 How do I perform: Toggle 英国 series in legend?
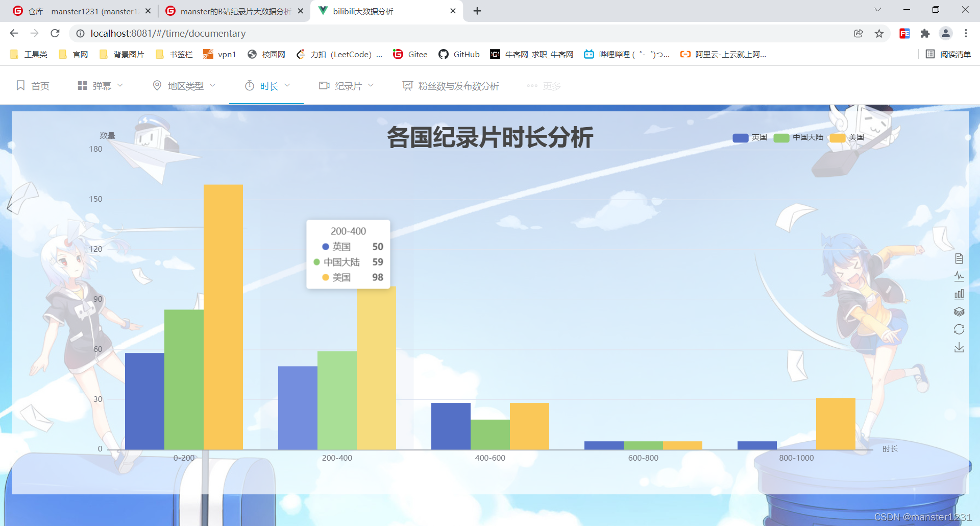pos(750,137)
